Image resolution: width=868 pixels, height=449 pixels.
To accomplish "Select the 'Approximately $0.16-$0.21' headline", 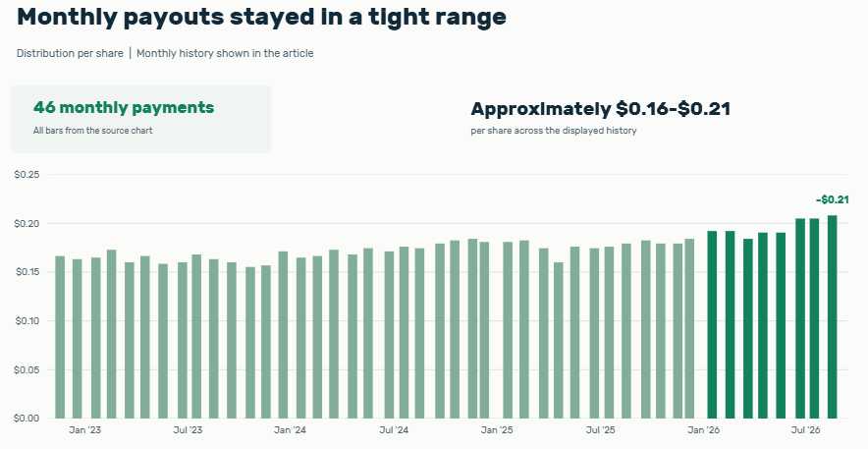I will click(x=601, y=109).
